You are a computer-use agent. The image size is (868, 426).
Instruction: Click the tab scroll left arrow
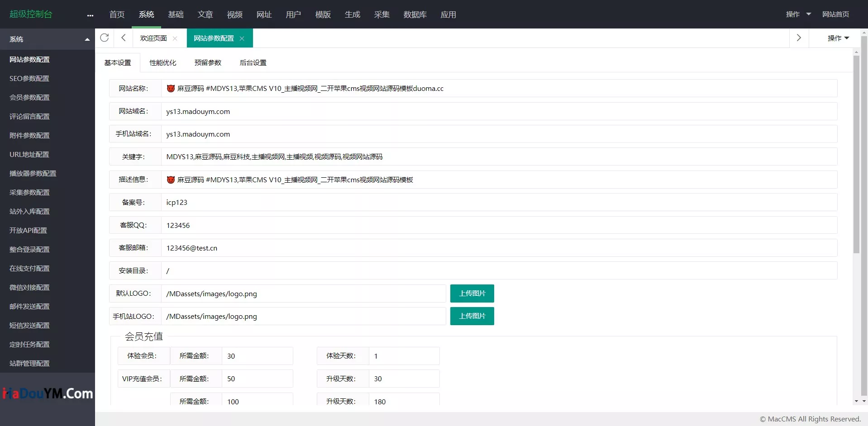pyautogui.click(x=123, y=38)
